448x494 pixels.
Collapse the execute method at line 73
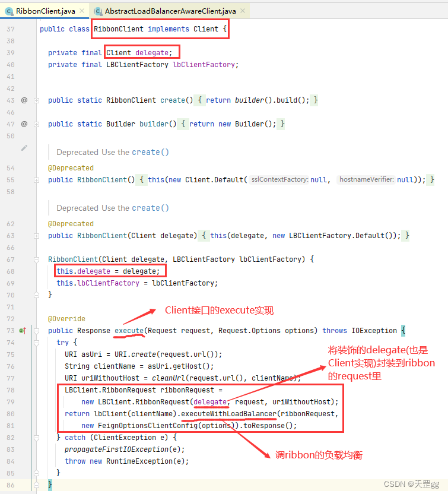pos(37,331)
